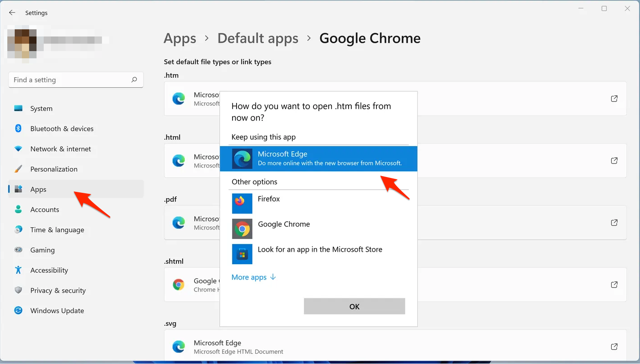Click the Firefox icon in the dialog

[x=242, y=204]
